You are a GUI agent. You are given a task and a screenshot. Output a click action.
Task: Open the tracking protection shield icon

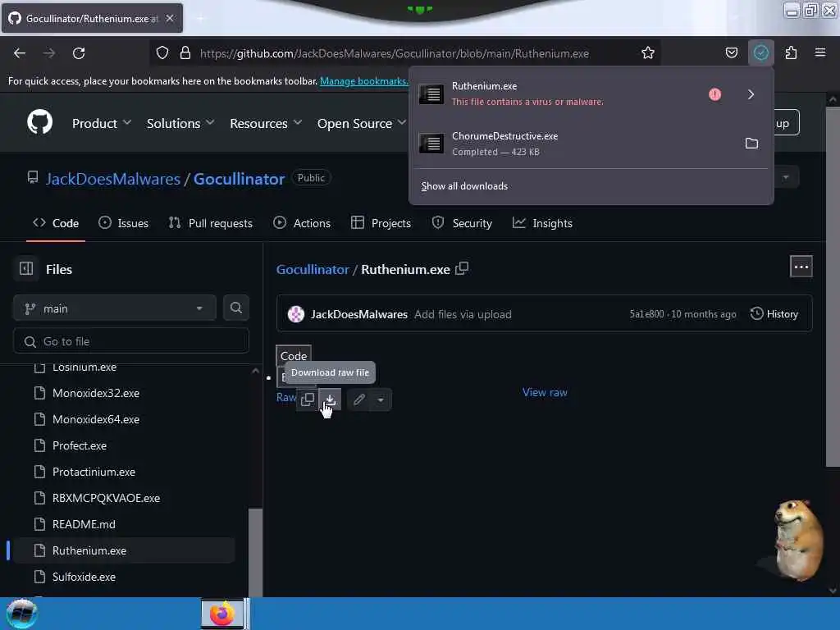[162, 52]
